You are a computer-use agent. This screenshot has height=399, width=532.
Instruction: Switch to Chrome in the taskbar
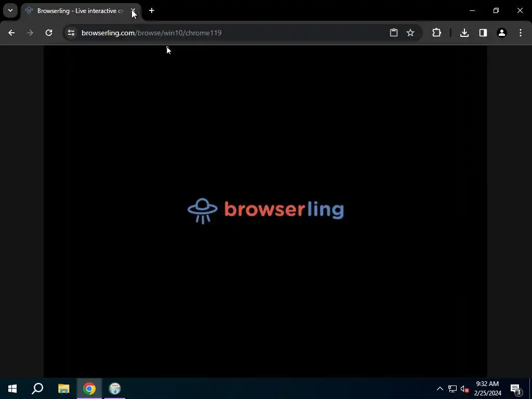tap(89, 389)
